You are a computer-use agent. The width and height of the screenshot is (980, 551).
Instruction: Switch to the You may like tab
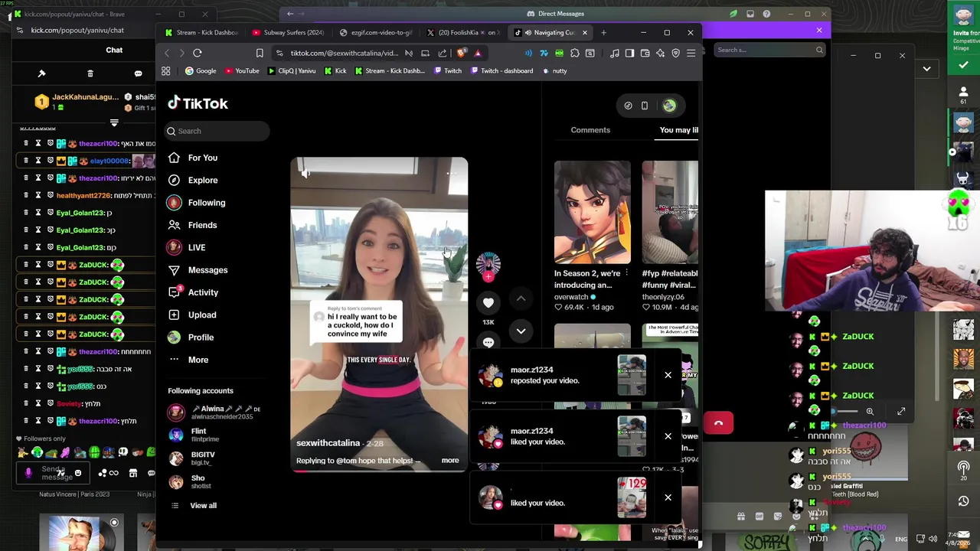point(679,130)
